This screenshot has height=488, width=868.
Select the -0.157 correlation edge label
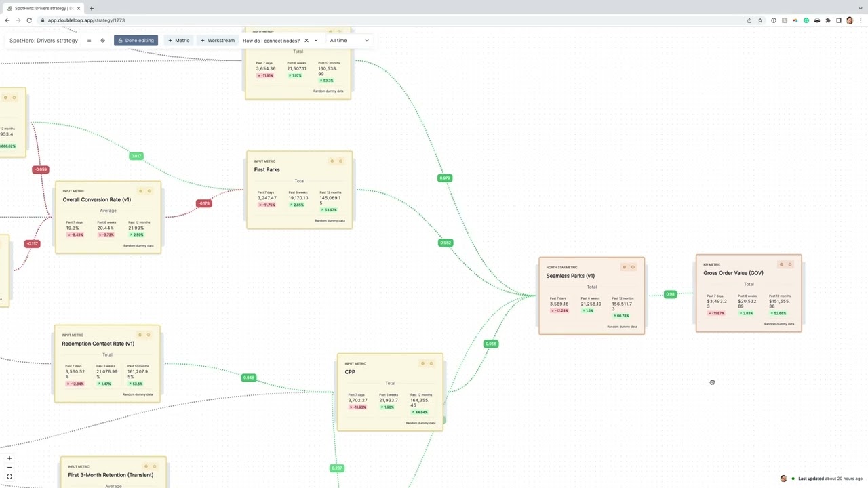[32, 243]
